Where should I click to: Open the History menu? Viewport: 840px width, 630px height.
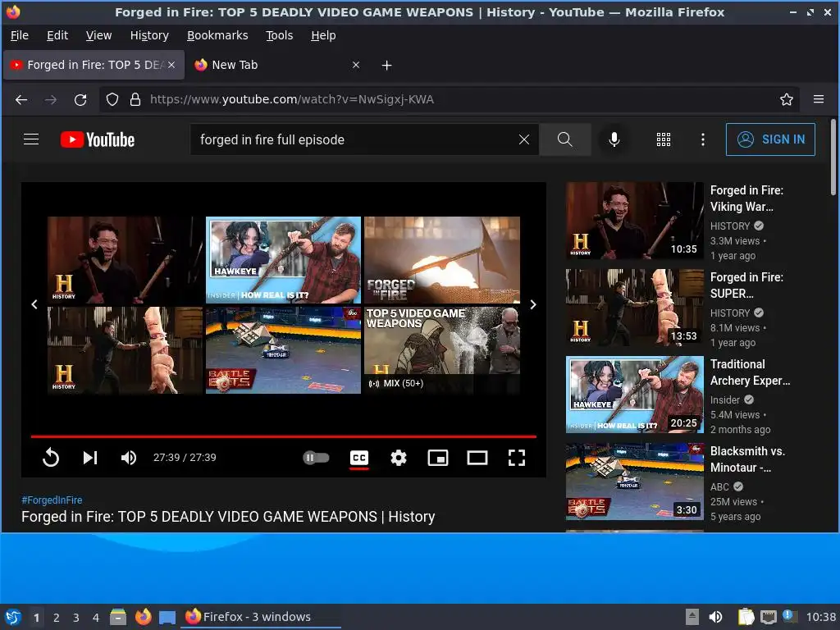coord(149,35)
